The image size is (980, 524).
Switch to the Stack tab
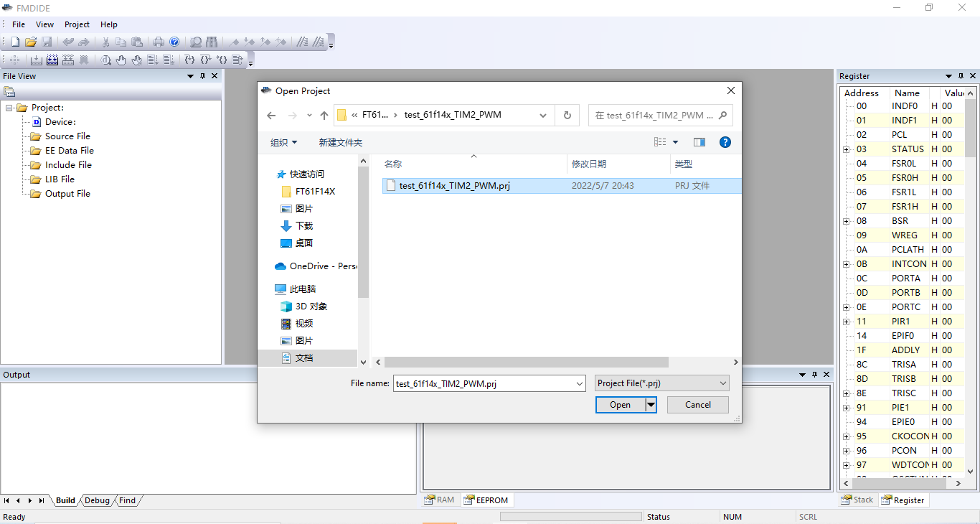coord(857,500)
